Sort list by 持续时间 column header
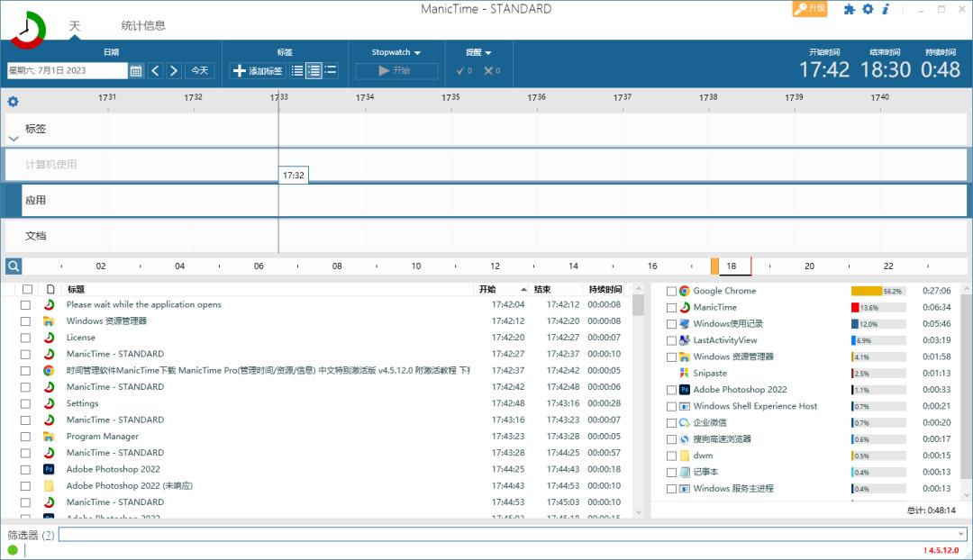This screenshot has height=560, width=973. (x=605, y=289)
